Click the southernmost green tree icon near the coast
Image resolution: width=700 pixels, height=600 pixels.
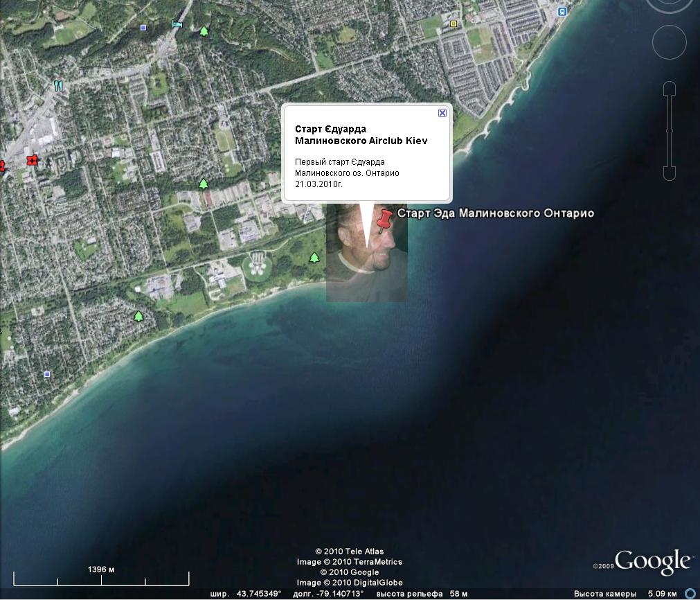(x=138, y=316)
